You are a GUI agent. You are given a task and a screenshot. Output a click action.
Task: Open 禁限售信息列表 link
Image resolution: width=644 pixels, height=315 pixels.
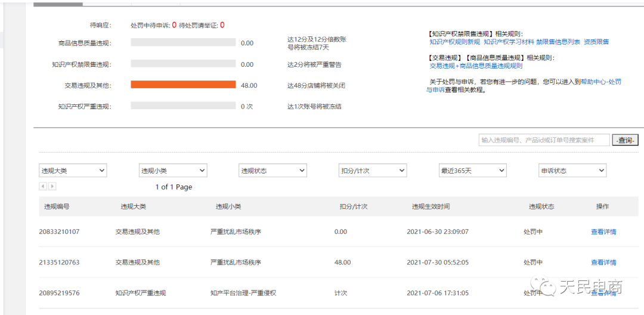tap(558, 42)
